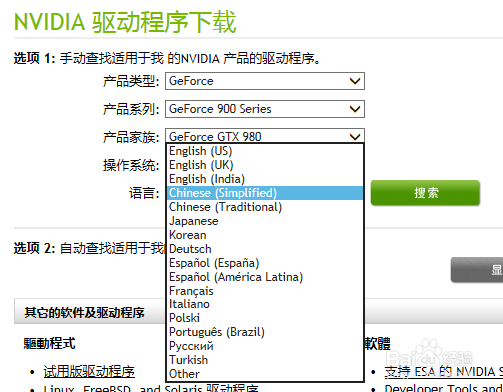The image size is (503, 392).
Task: Choose English (India) language option
Action: pos(265,179)
